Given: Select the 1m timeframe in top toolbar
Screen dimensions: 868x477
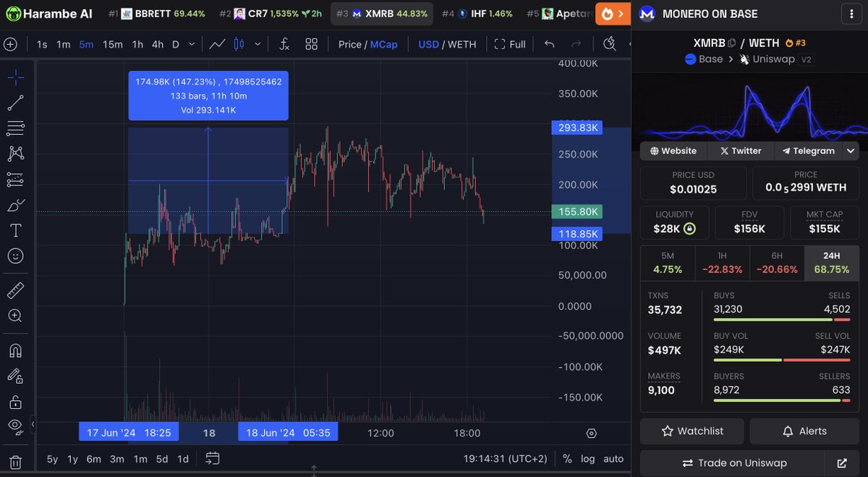Looking at the screenshot, I should 64,44.
